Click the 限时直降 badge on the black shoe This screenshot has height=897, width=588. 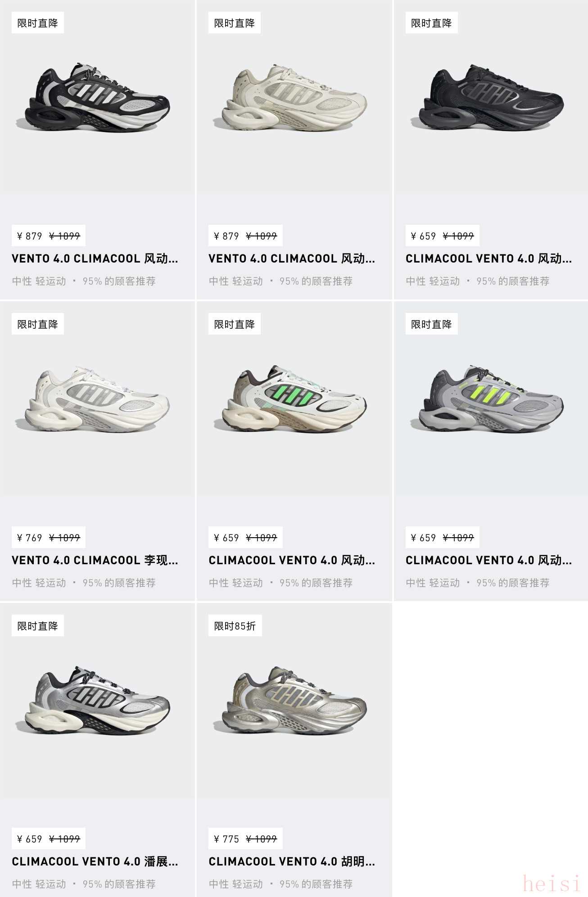431,23
